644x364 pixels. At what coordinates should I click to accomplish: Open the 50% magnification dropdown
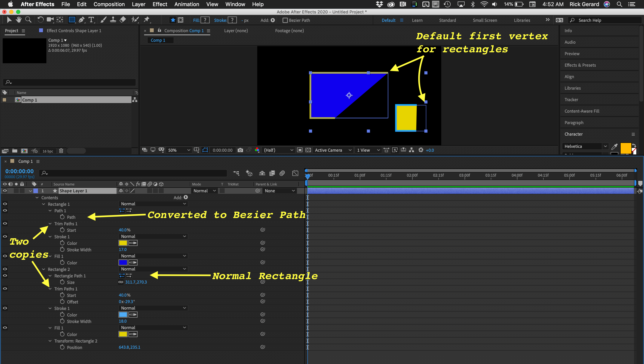[x=179, y=150]
